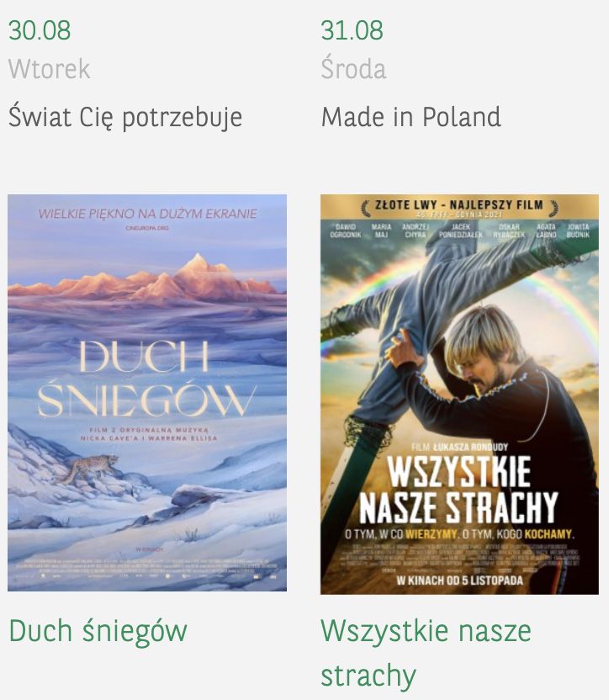
Task: Click the snow leopard on the Duch śniegów poster
Action: point(88,469)
